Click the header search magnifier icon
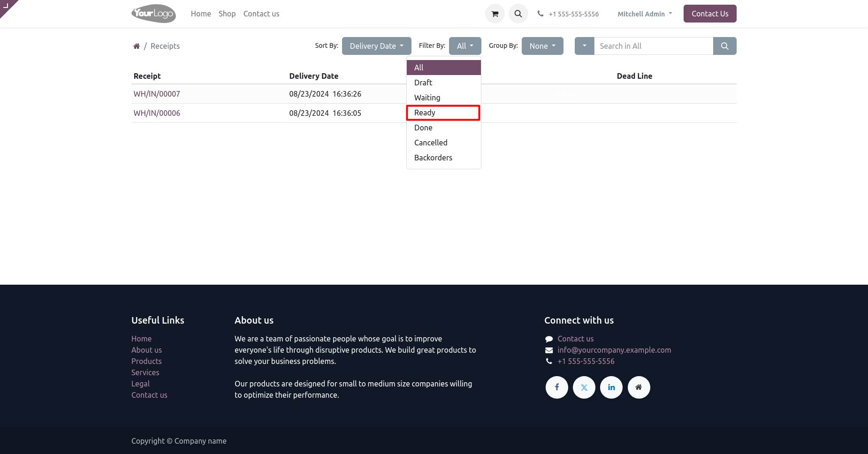This screenshot has height=454, width=868. (x=518, y=14)
